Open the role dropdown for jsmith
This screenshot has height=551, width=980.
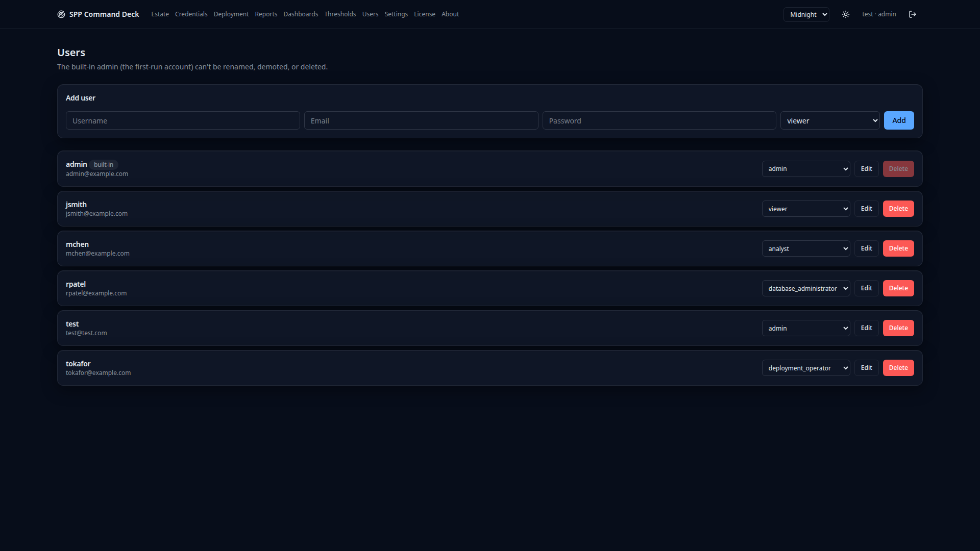coord(806,209)
